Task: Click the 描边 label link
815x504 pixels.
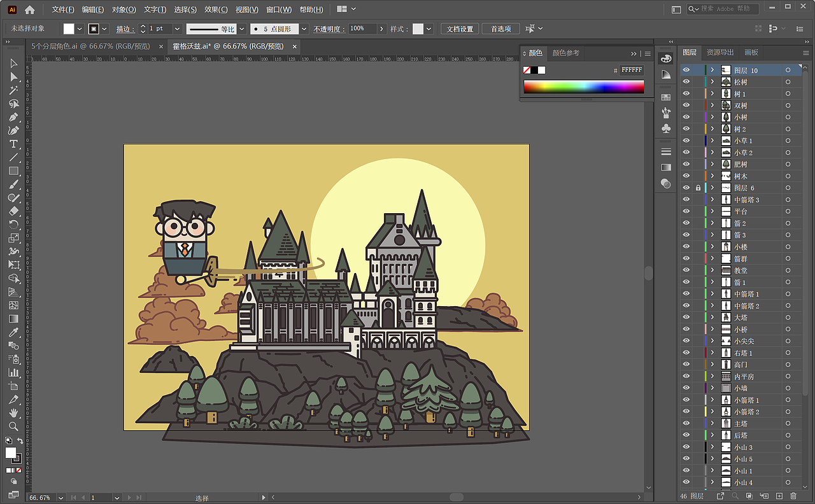Action: (125, 29)
